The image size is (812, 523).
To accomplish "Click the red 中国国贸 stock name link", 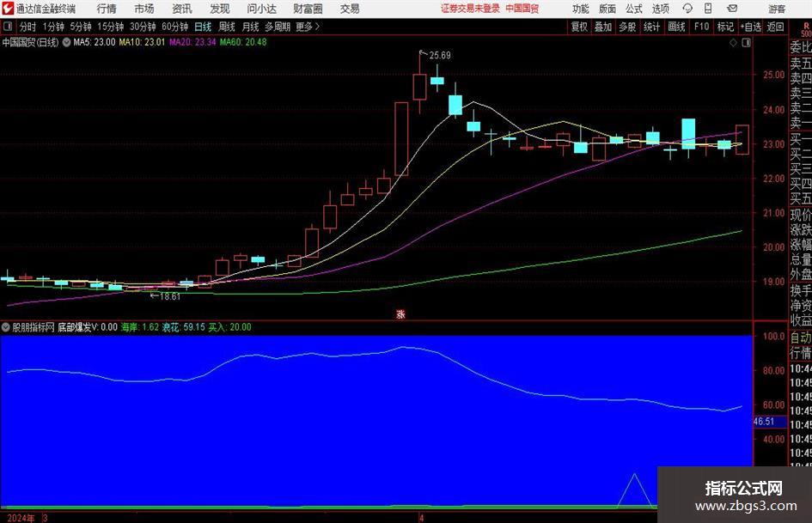I will pos(522,9).
